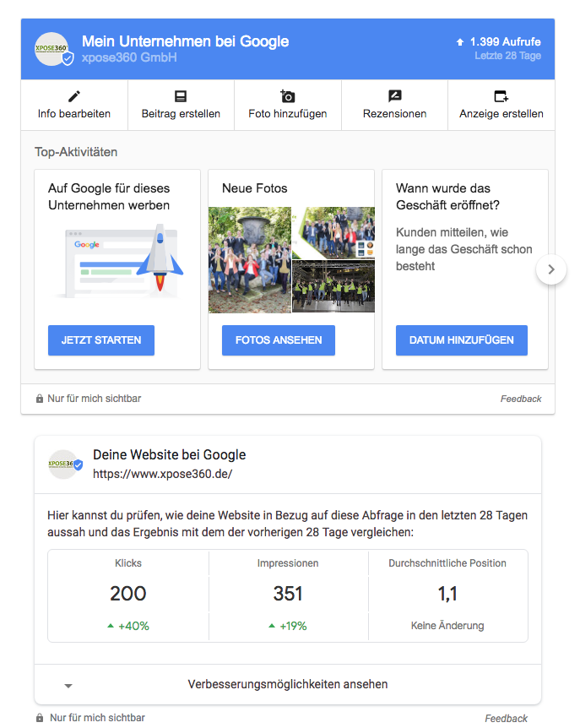Click the Durchschnittliche Position column label
Screen dimensions: 580x728
click(x=447, y=563)
